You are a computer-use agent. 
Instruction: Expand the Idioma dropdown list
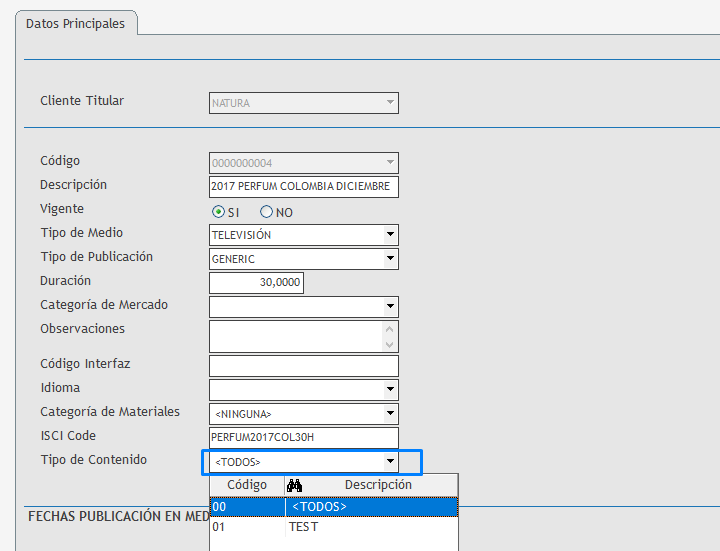(390, 390)
